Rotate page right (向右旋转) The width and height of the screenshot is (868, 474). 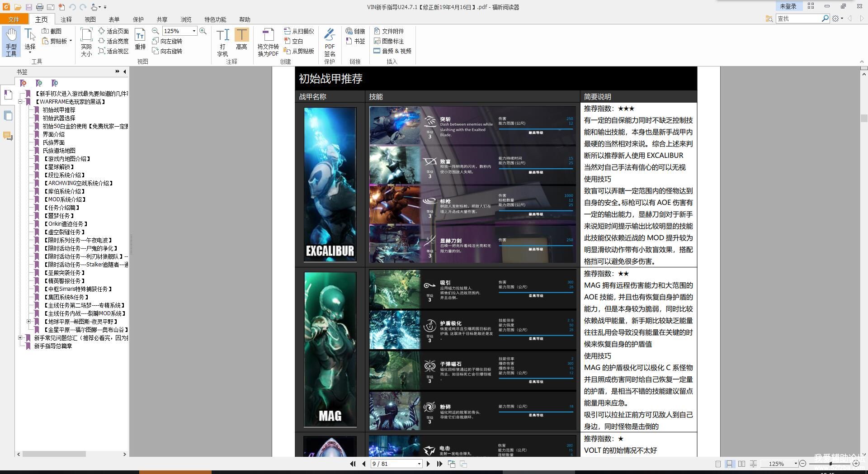coord(167,51)
